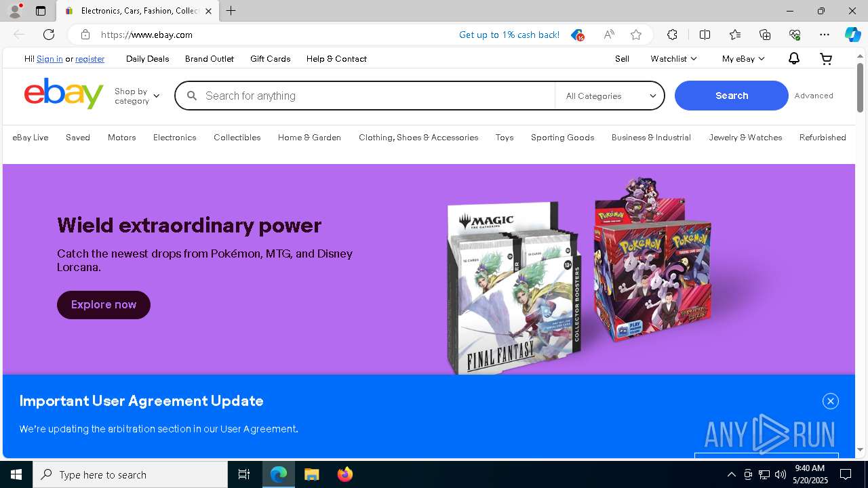868x488 pixels.
Task: Launch Firefox from the taskbar
Action: tap(345, 474)
